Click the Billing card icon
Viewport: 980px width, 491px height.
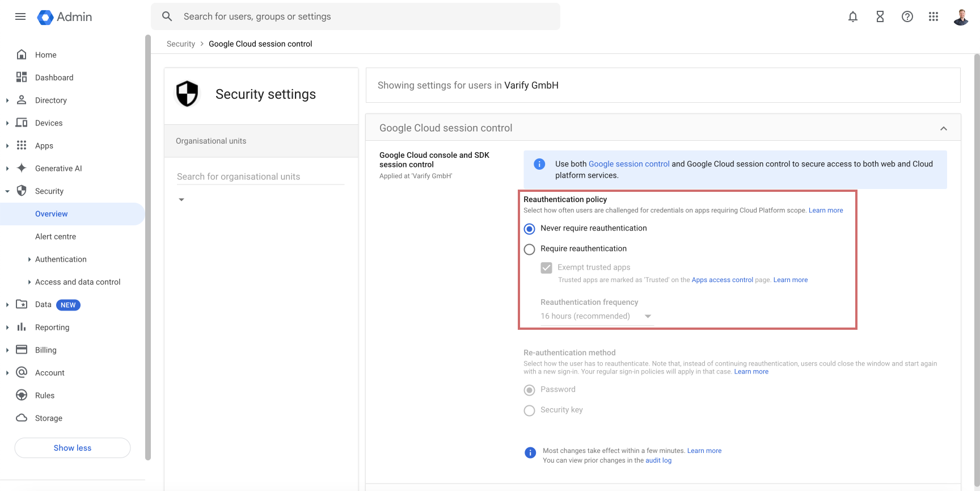pos(22,350)
